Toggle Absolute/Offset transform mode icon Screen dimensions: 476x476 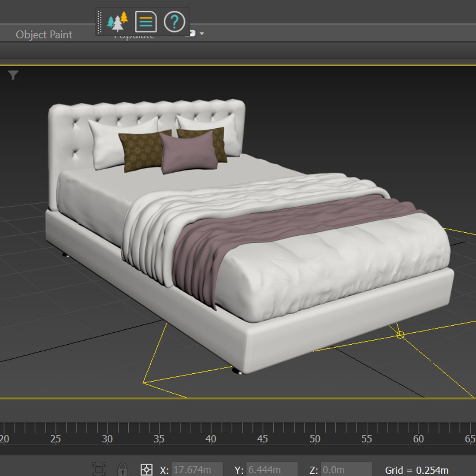146,469
